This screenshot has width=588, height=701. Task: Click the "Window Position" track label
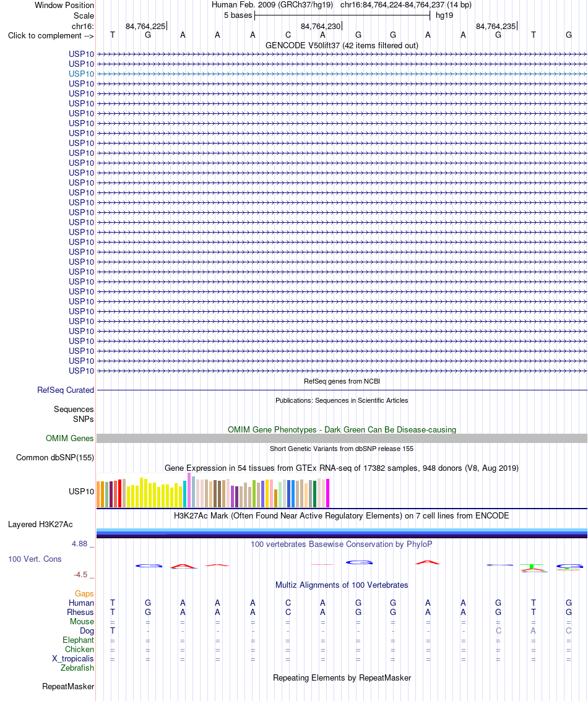[x=64, y=6]
